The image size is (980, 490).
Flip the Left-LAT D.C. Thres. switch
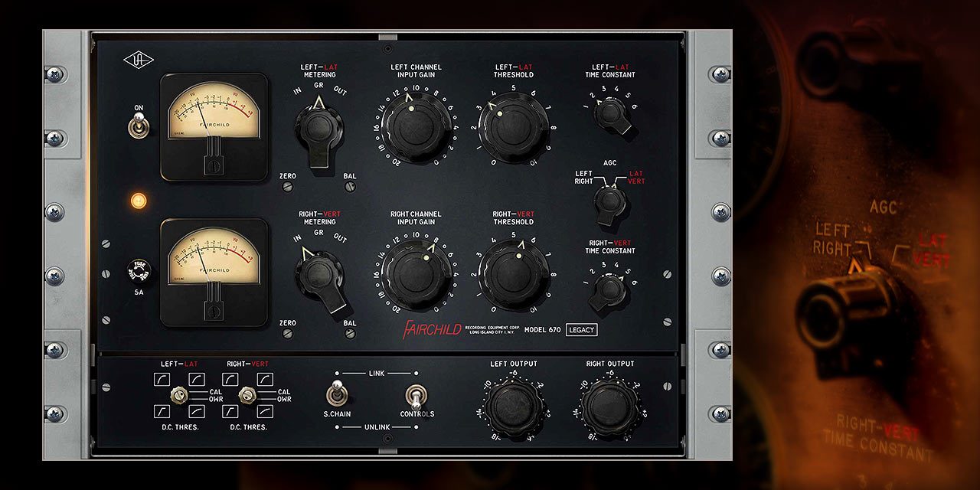click(180, 395)
